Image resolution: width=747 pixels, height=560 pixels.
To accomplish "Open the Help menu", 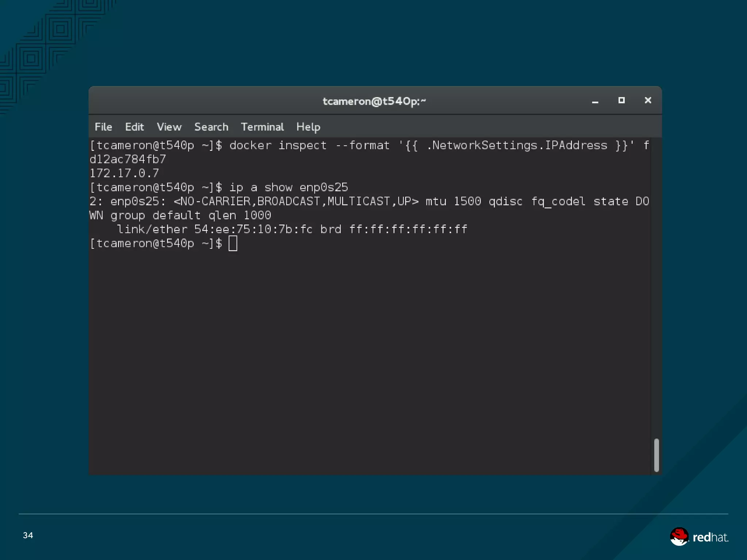I will click(308, 127).
